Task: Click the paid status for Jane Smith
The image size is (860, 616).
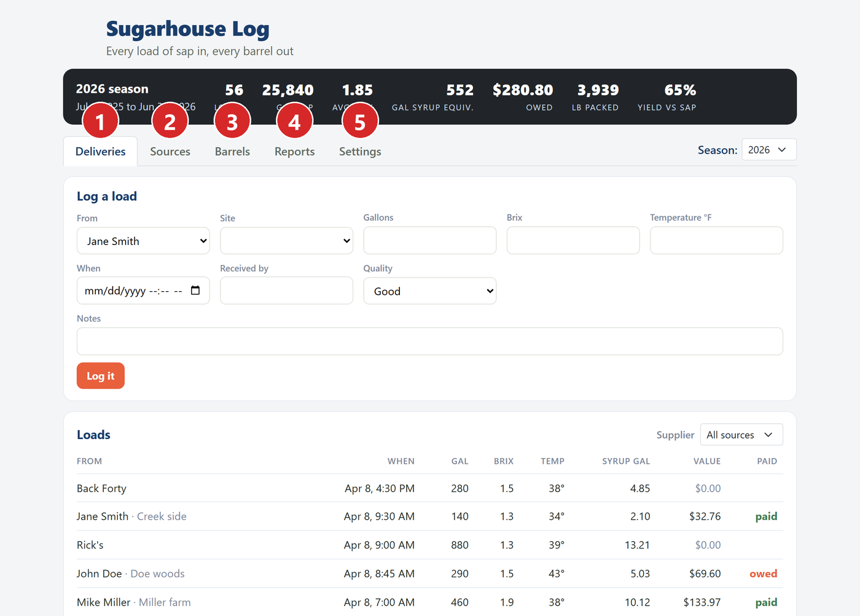Action: point(766,517)
